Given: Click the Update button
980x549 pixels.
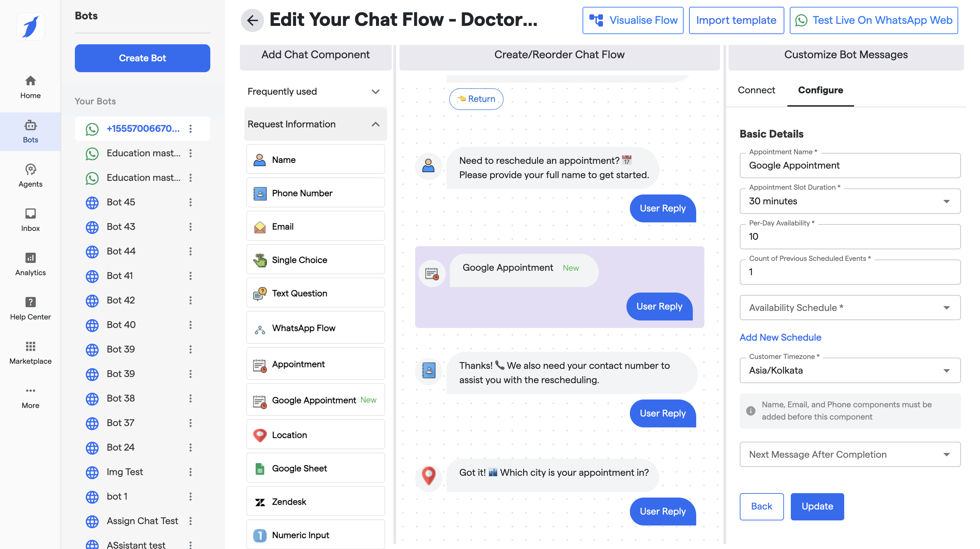Looking at the screenshot, I should coord(817,506).
